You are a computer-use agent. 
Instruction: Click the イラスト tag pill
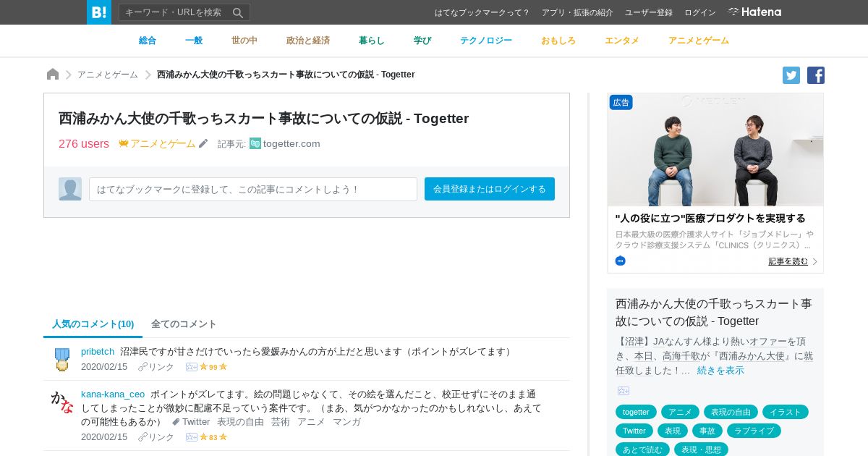coord(786,412)
